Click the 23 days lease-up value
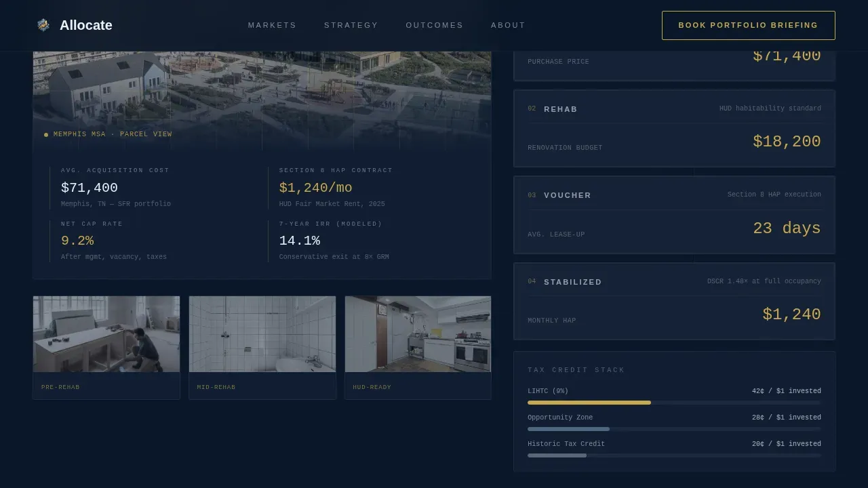 click(x=787, y=228)
